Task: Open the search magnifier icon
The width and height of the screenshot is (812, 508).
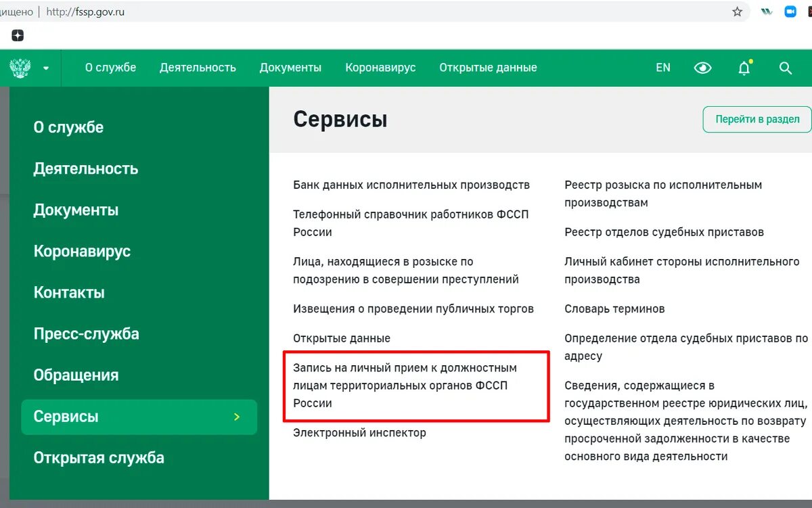Action: (x=786, y=68)
